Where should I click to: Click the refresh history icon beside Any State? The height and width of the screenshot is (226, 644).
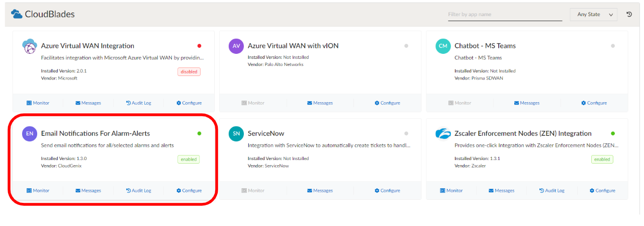click(629, 14)
